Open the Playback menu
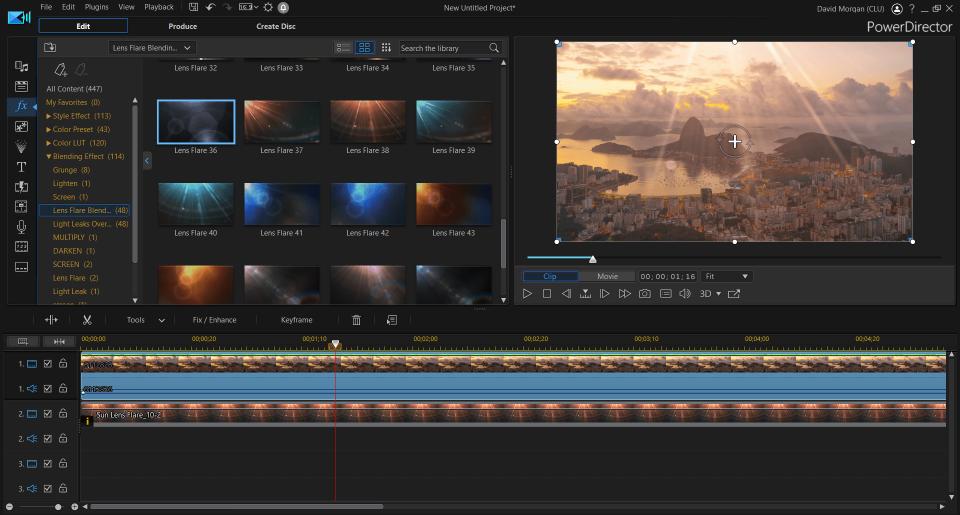The height and width of the screenshot is (515, 960). 159,7
